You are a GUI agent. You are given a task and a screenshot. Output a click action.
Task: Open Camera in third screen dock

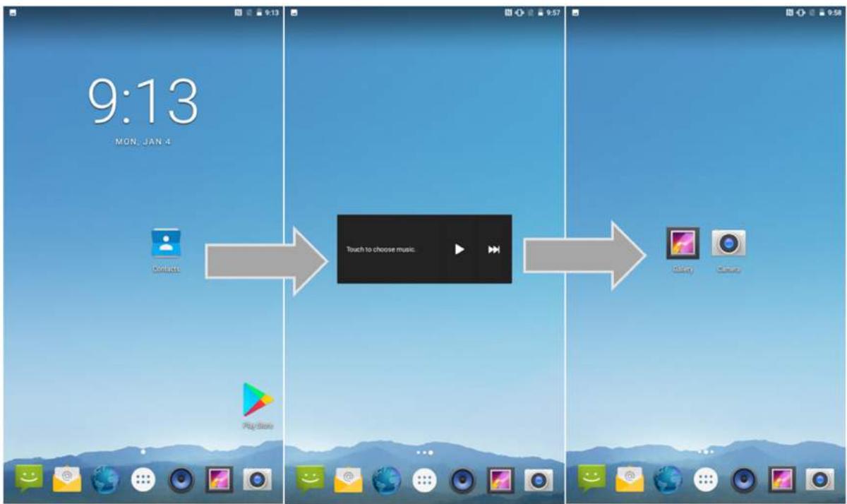820,481
